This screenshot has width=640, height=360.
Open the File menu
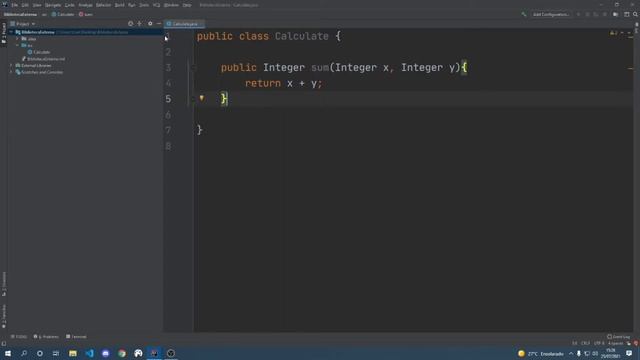15,5
